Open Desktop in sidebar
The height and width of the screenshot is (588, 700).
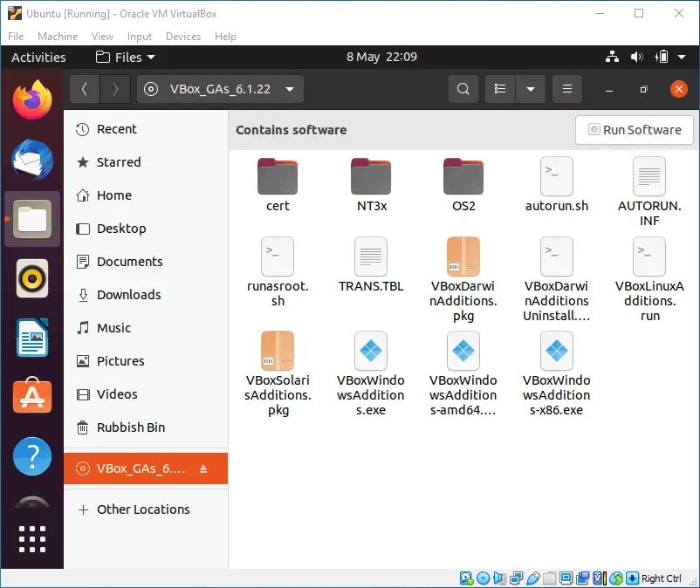[146, 229]
